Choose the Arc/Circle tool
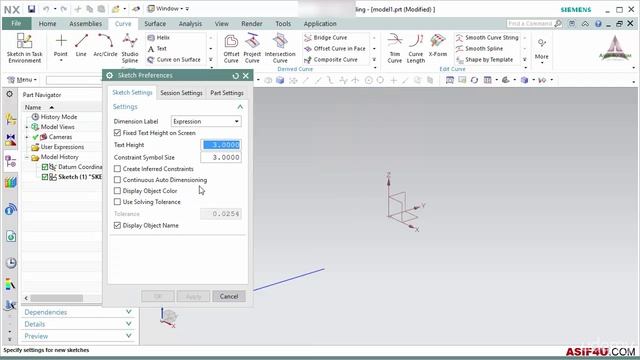The height and width of the screenshot is (360, 640). [105, 45]
